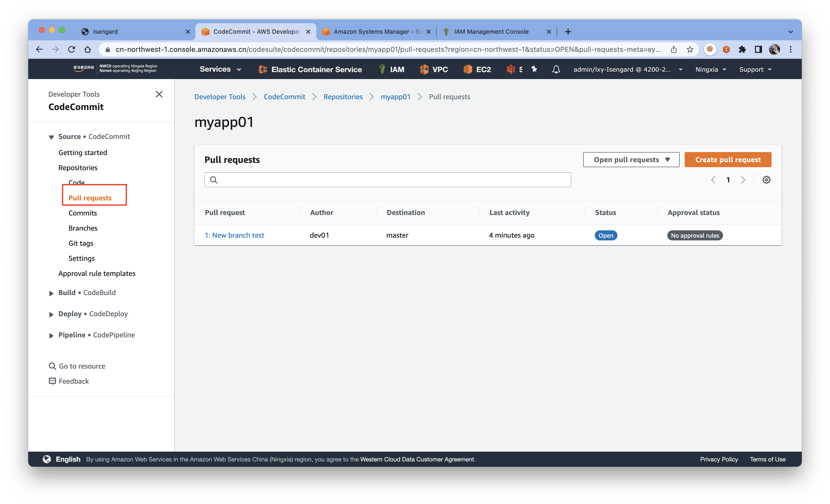Image resolution: width=830 pixels, height=504 pixels.
Task: Open the Feedback link in sidebar
Action: point(69,381)
